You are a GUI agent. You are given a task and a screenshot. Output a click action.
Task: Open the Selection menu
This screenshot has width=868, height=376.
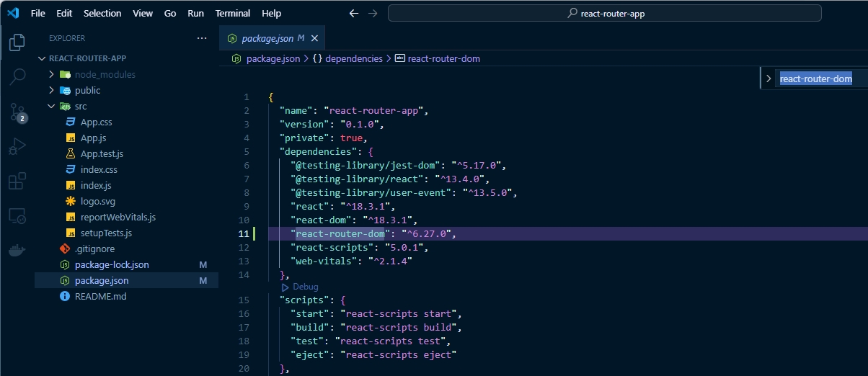coord(102,13)
